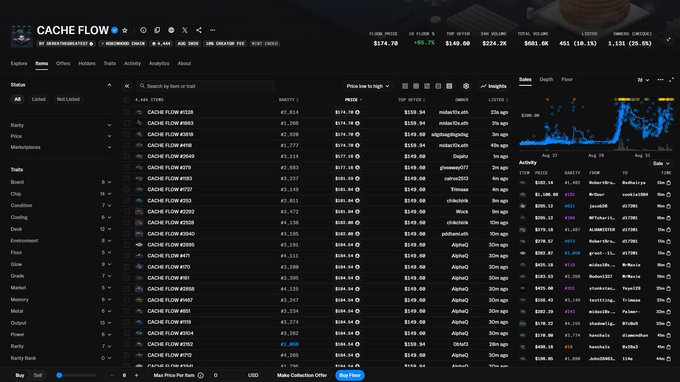Check the box for CACHE FLOW #1863
This screenshot has height=382, width=680.
click(127, 123)
